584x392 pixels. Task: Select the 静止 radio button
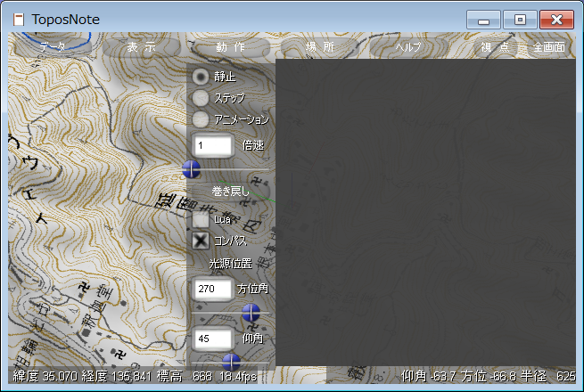(201, 77)
